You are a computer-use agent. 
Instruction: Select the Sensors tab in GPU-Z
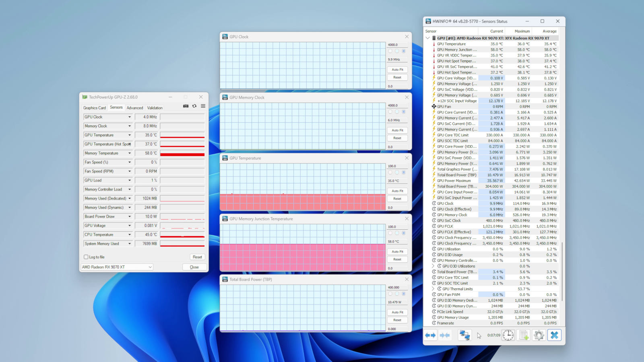(x=116, y=107)
